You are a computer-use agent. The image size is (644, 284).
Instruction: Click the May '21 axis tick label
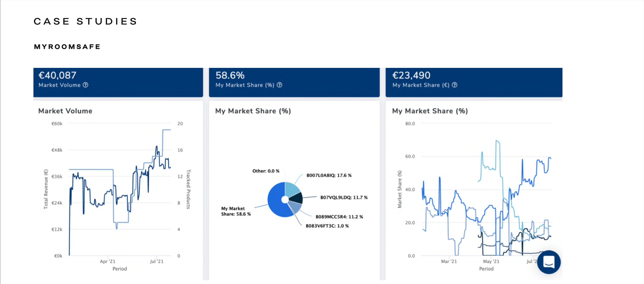pyautogui.click(x=491, y=261)
